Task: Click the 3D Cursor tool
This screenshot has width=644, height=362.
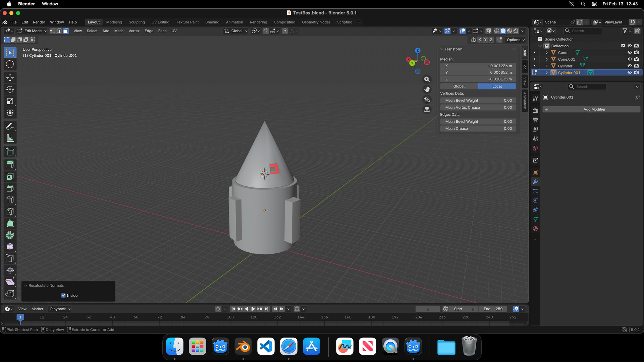Action: tap(10, 64)
